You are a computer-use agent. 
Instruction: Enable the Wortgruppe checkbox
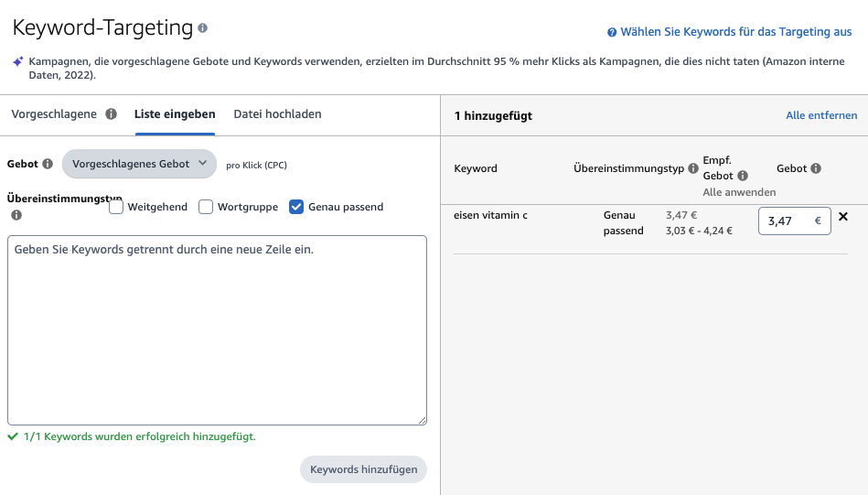206,207
